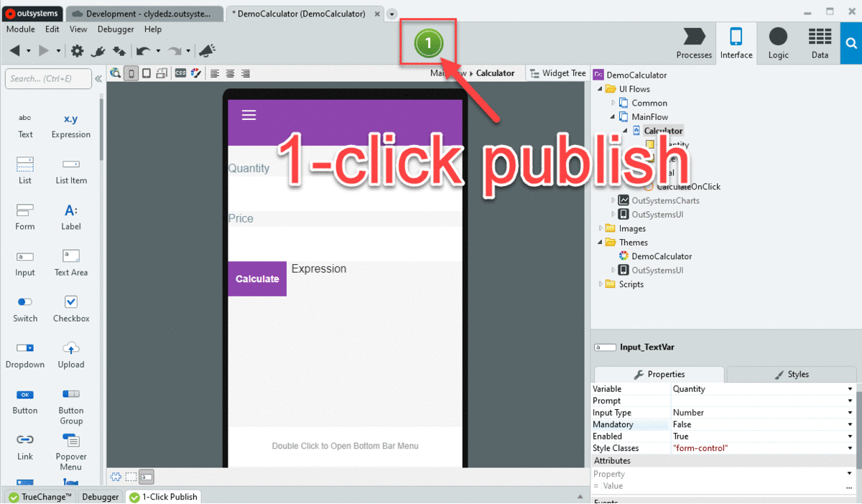
Task: Expand the Common flow node
Action: point(613,103)
